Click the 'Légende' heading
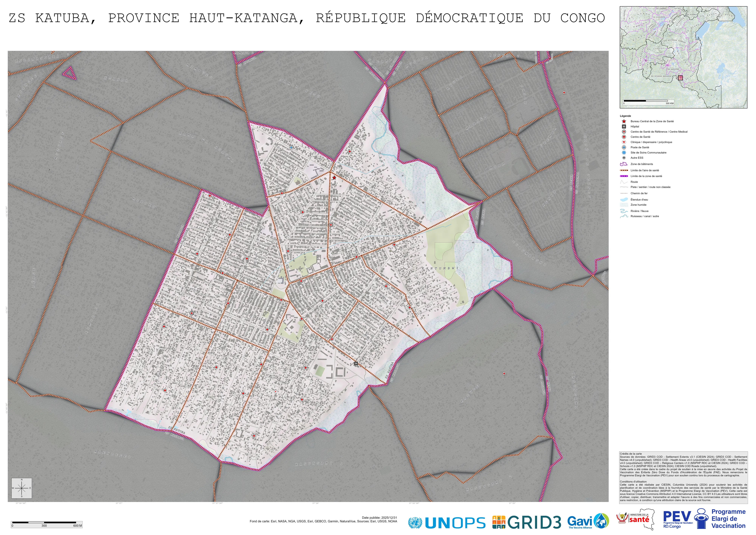Screen dimensions: 756x535 click(625, 116)
